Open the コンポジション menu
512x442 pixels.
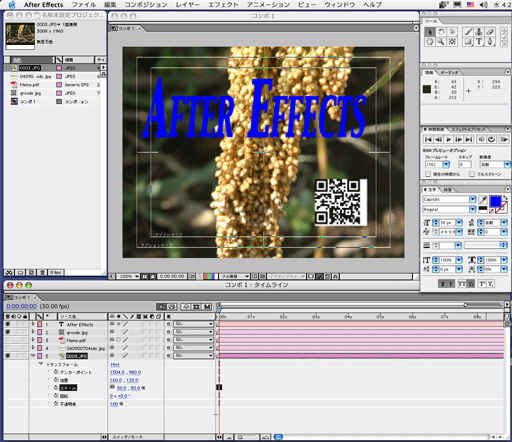(146, 5)
